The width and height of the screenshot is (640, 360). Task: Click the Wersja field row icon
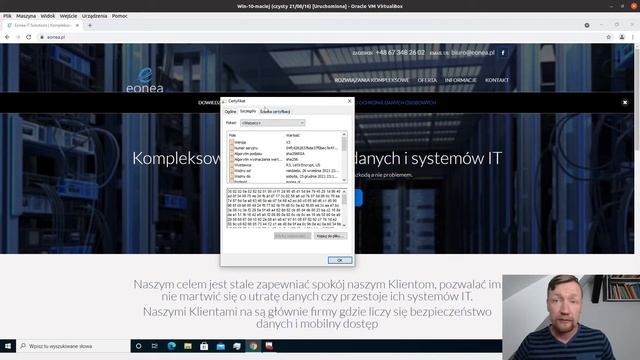pos(231,142)
